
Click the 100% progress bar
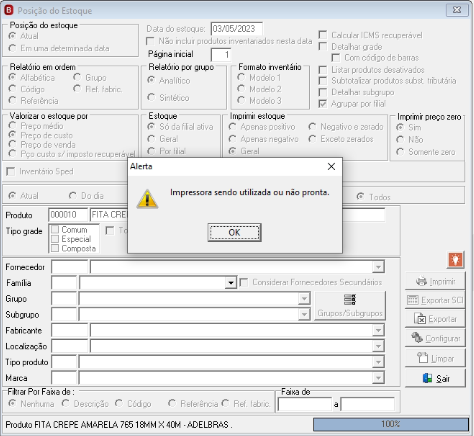point(391,424)
